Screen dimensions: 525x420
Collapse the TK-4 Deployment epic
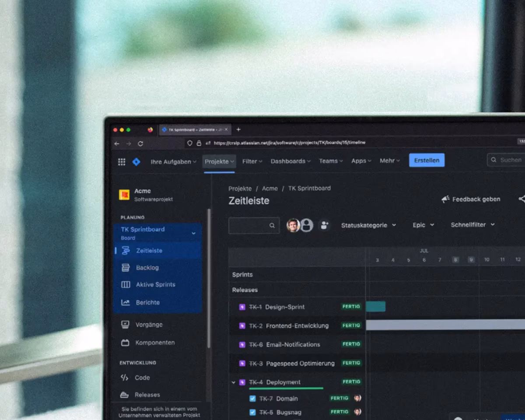pyautogui.click(x=233, y=382)
